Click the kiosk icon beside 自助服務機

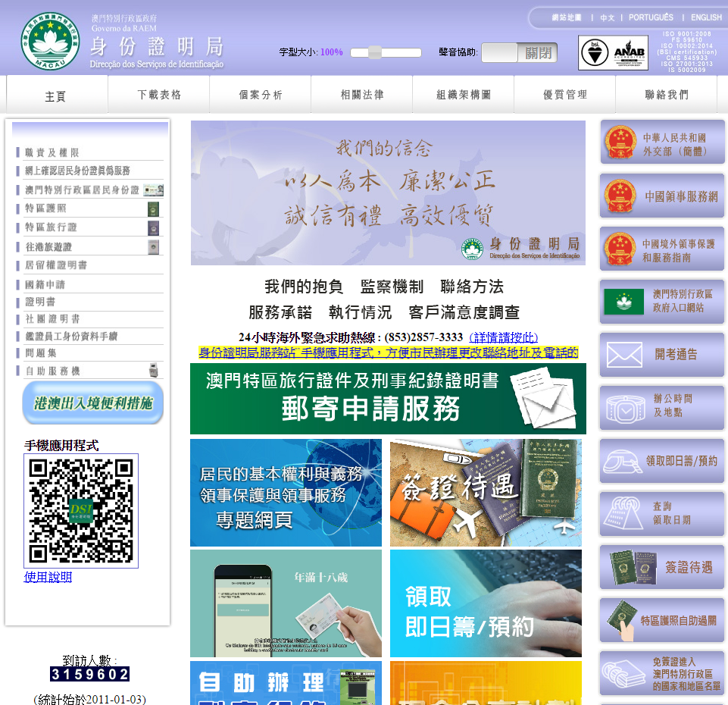click(x=153, y=371)
